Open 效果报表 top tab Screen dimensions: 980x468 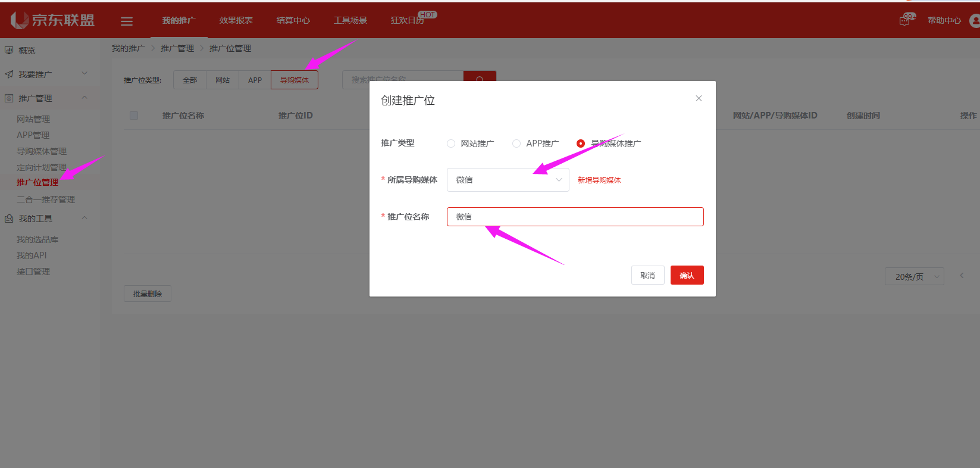tap(236, 20)
